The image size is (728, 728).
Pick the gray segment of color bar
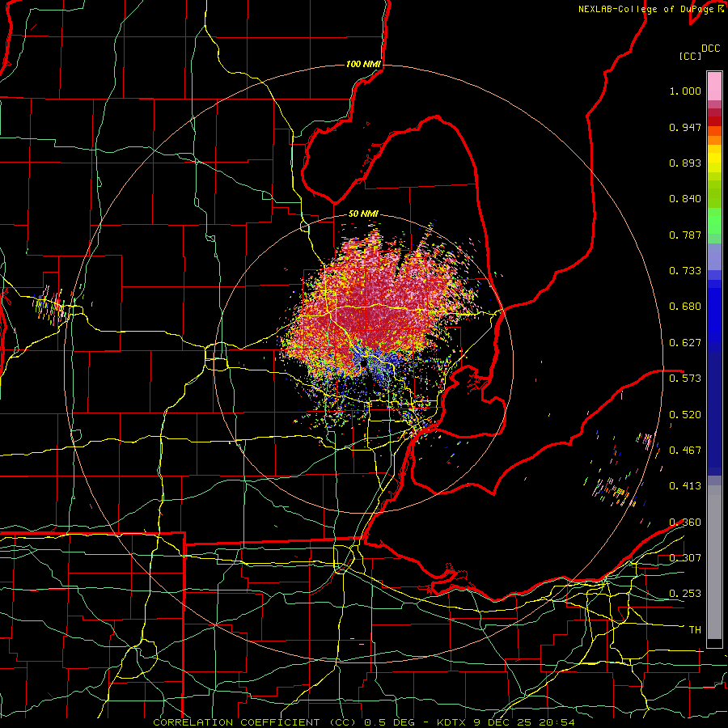pos(714,562)
